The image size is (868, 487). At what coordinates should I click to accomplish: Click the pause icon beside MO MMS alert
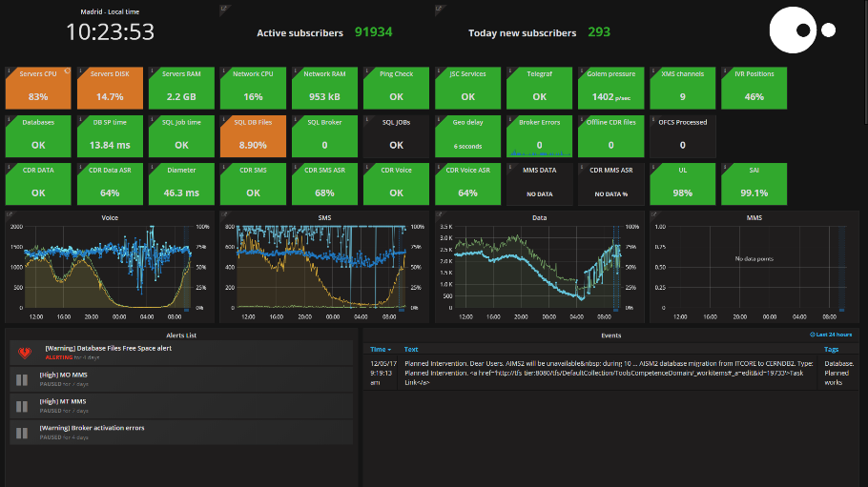click(x=23, y=380)
